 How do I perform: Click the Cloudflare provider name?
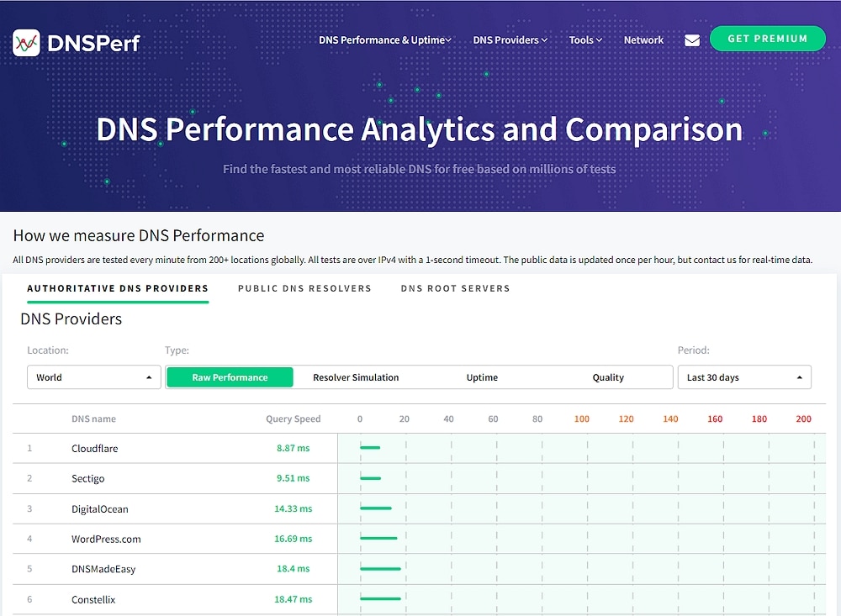(94, 448)
